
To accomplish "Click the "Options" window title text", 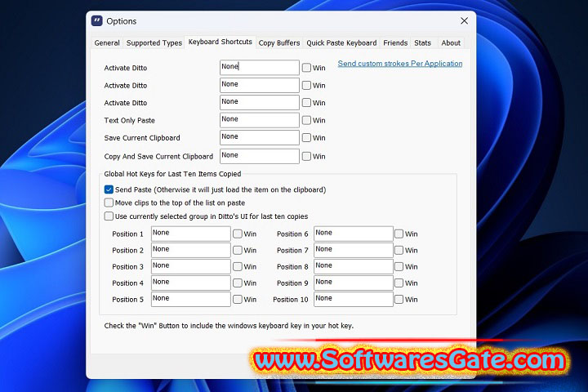I will [x=121, y=21].
